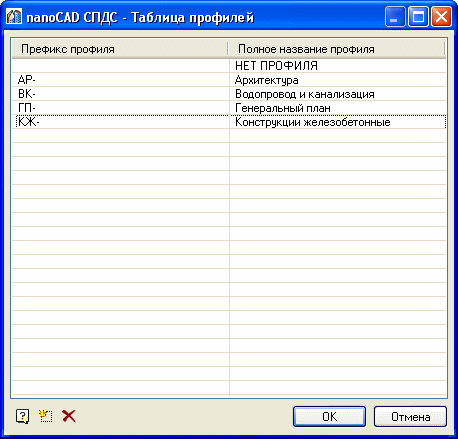458x439 pixels.
Task: Dismiss dialog using the Отмена button
Action: (x=410, y=417)
